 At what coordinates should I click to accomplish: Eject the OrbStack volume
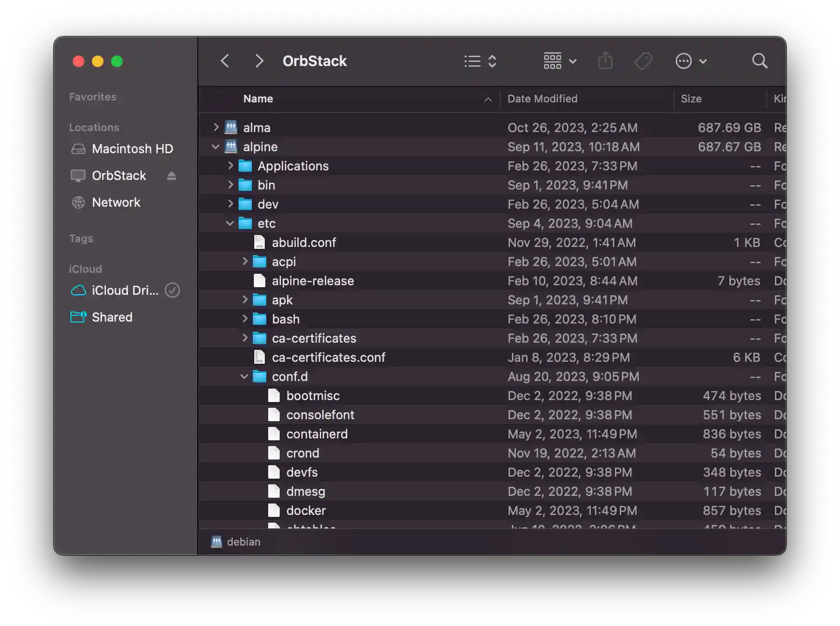[171, 176]
